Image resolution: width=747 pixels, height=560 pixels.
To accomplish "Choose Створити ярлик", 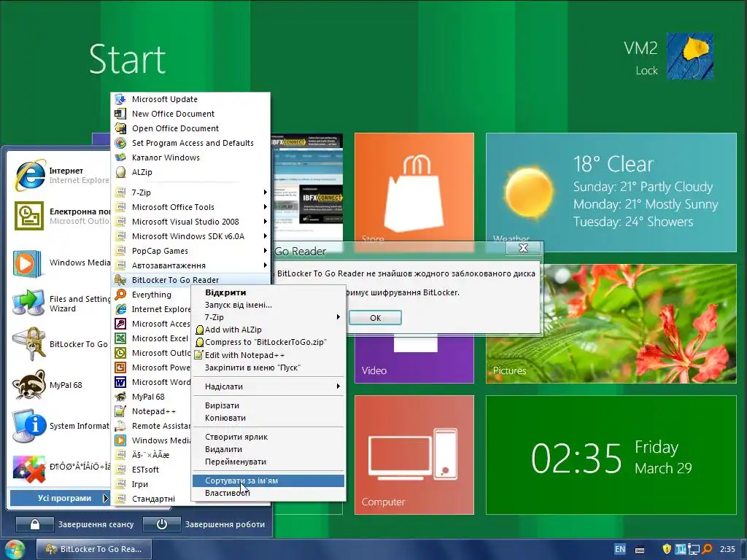I will 268,437.
